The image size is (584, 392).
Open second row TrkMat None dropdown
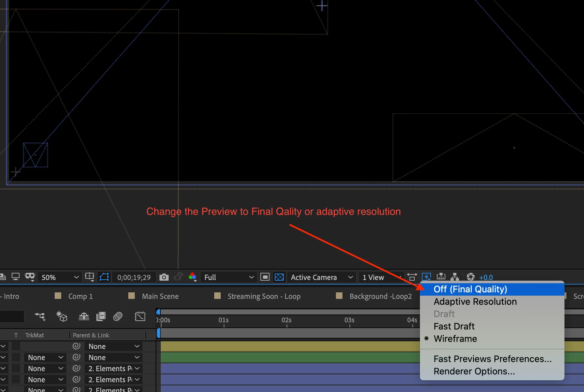pyautogui.click(x=45, y=357)
